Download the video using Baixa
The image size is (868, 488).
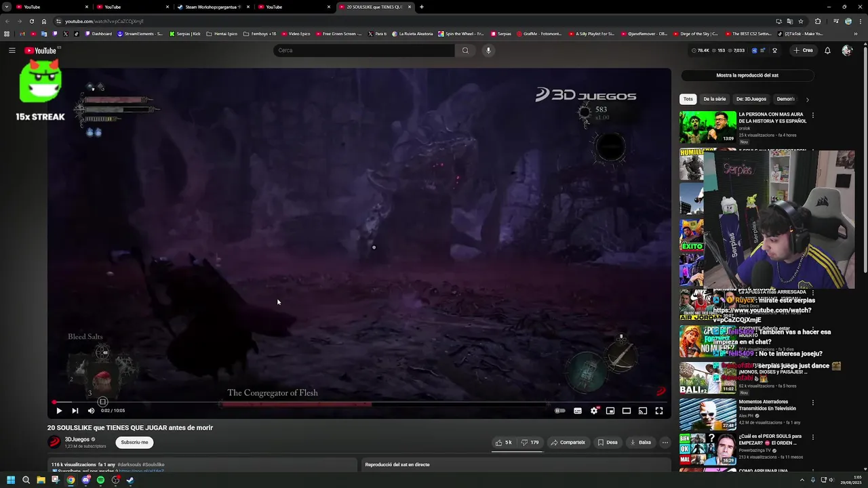(640, 443)
